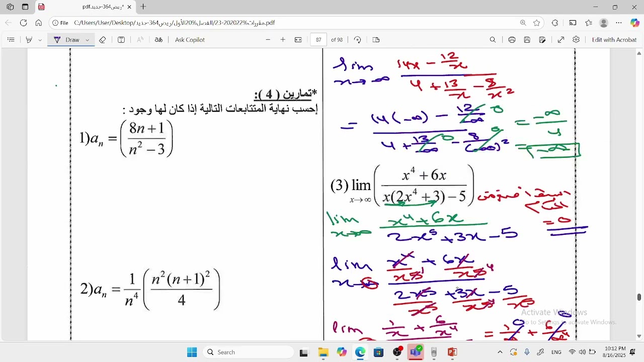The image size is (644, 362).
Task: Open the Wi-Fi network tray icon
Action: coord(572,352)
